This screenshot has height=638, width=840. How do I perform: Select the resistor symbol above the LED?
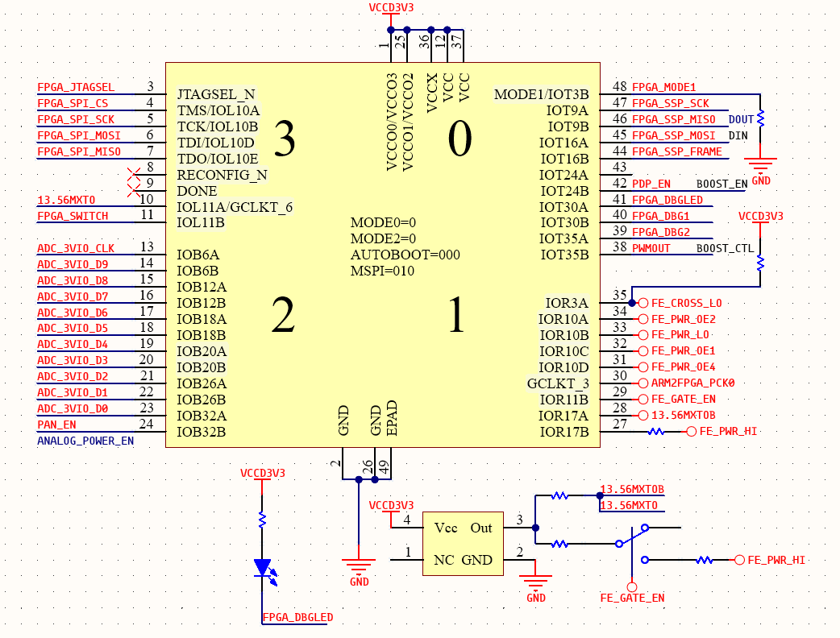262,520
